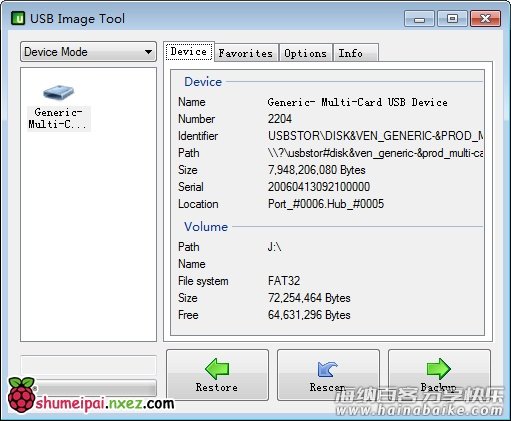Minimize the USB Image Tool window
The height and width of the screenshot is (421, 511).
pyautogui.click(x=419, y=18)
